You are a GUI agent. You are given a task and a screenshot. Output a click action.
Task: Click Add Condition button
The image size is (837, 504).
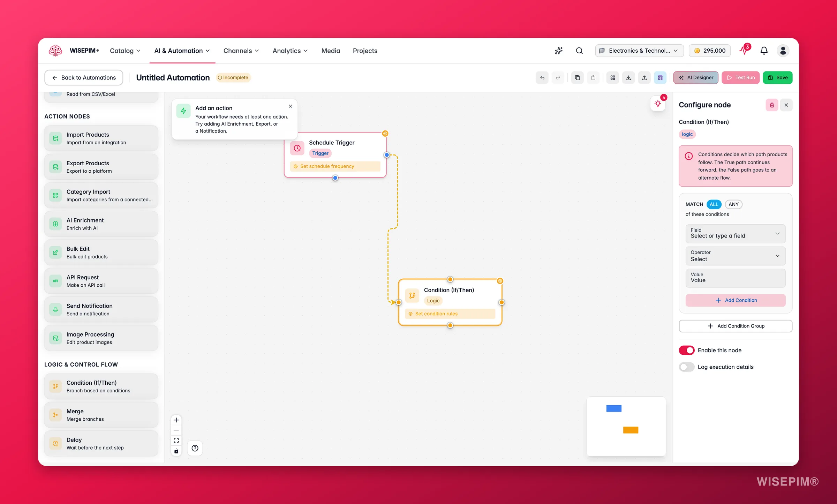pos(736,300)
